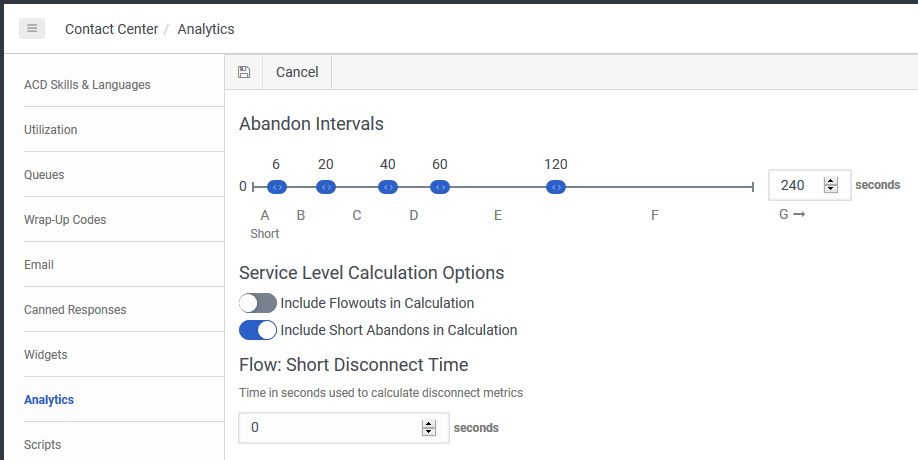Click into the 240 seconds input field
Screen dimensions: 918x460
point(795,185)
